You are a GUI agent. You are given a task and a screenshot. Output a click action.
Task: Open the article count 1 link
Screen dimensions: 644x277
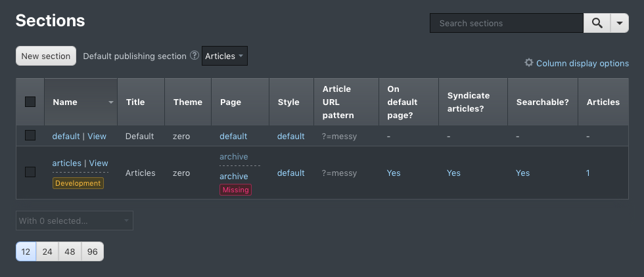[587, 173]
